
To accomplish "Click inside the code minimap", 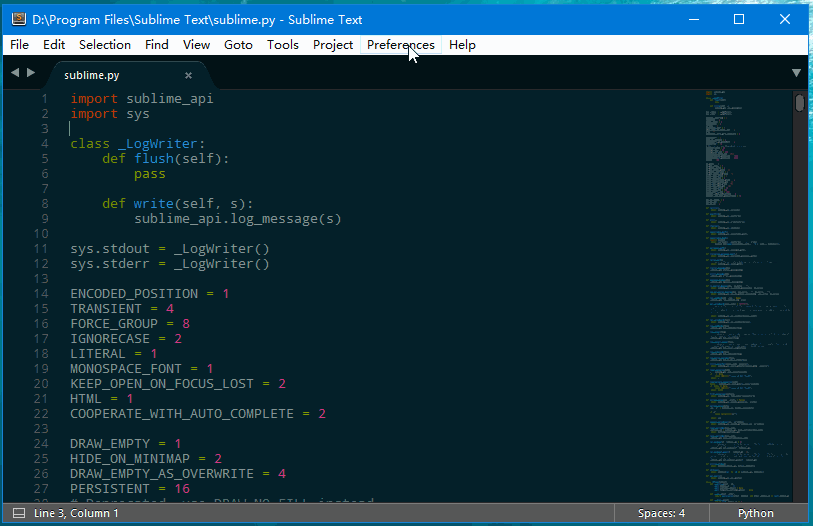I will [747, 296].
